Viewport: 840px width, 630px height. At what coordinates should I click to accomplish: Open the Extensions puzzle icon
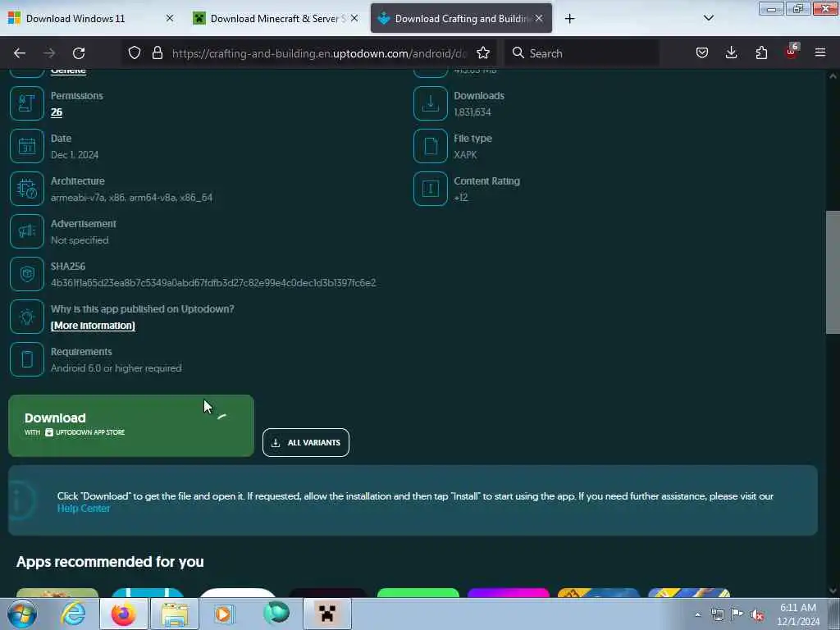pyautogui.click(x=761, y=52)
